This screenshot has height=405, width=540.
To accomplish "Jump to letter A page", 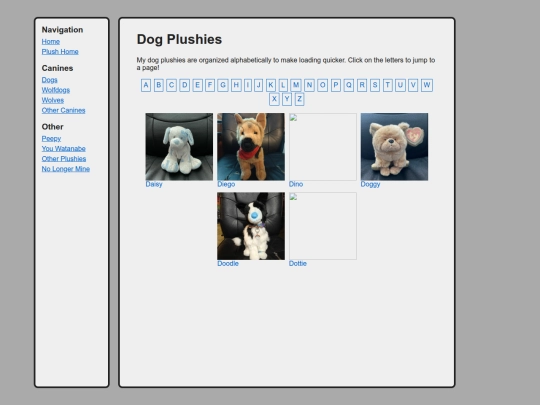I will click(146, 85).
